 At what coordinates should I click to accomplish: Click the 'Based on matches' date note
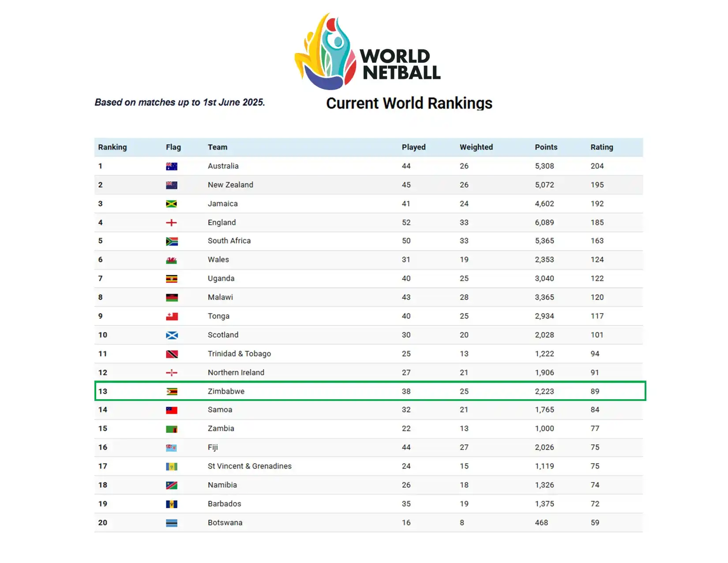click(180, 102)
